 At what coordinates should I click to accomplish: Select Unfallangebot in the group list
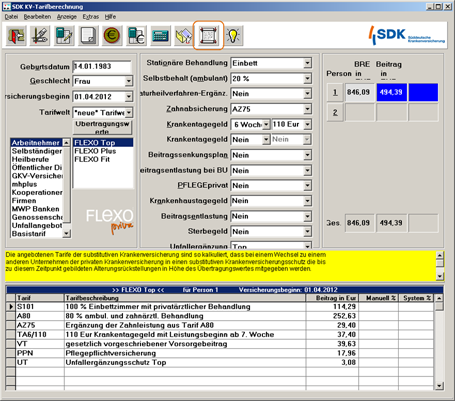click(36, 225)
